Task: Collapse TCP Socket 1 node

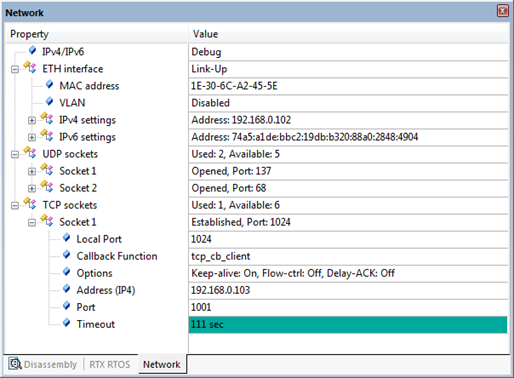Action: pos(32,223)
